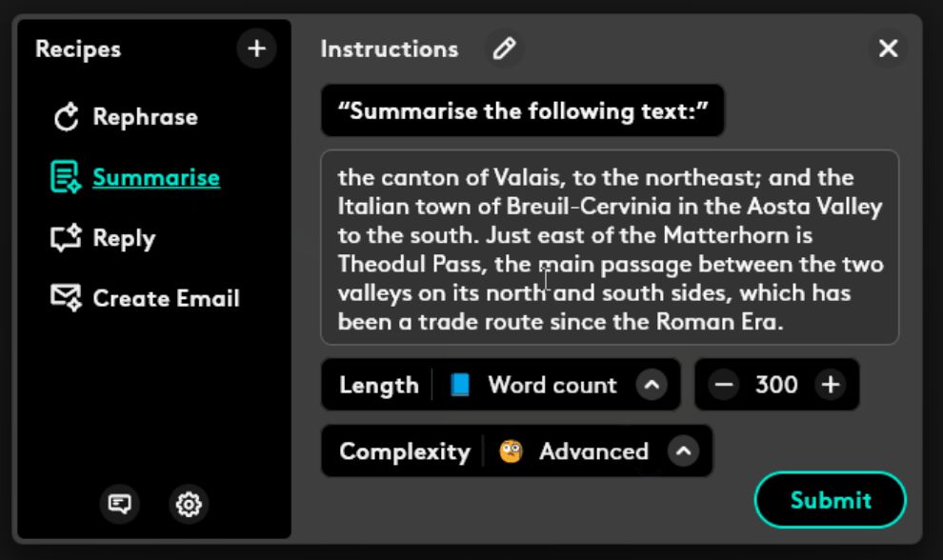Increase word count with plus button
The width and height of the screenshot is (943, 560).
coord(831,385)
